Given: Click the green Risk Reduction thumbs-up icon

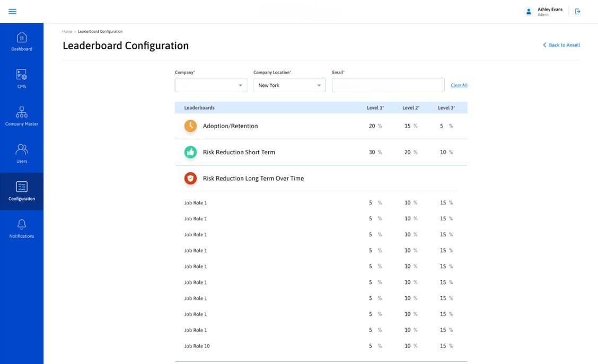Looking at the screenshot, I should pos(190,152).
